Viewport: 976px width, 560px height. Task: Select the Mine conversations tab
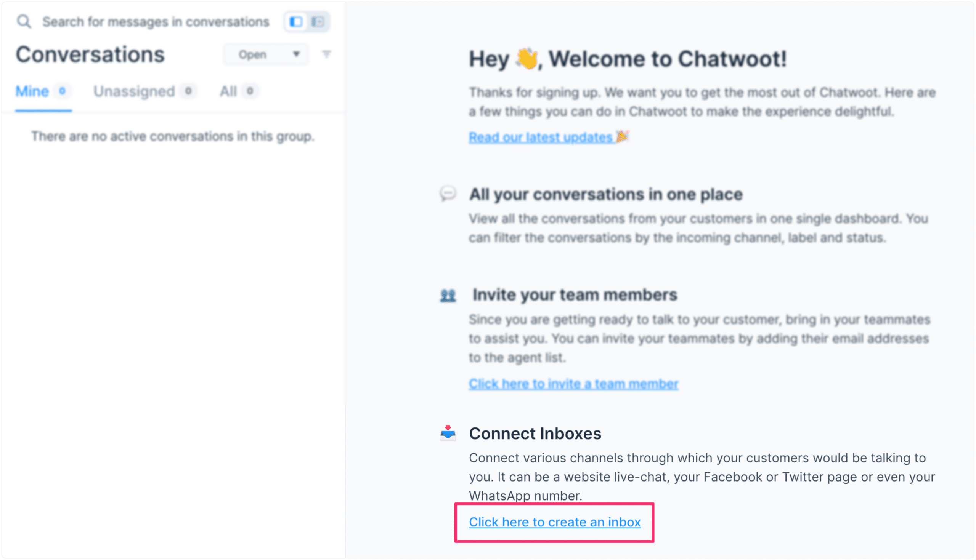tap(43, 91)
